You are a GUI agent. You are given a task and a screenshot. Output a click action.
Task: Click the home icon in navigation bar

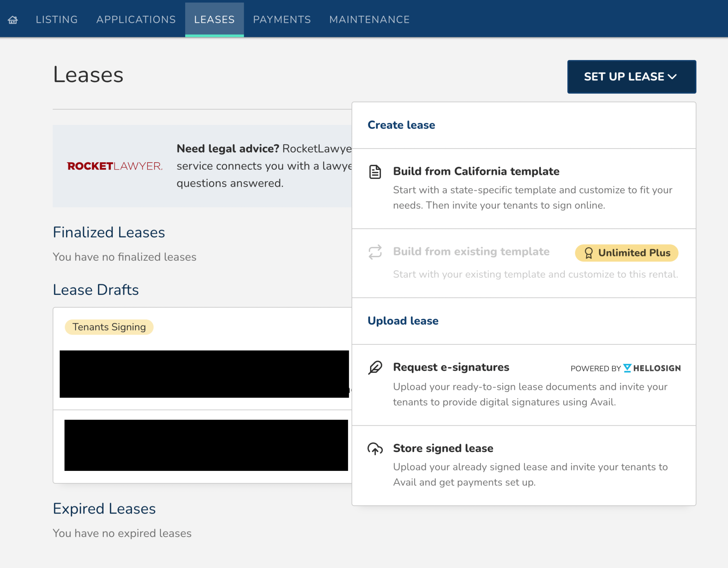pyautogui.click(x=13, y=20)
